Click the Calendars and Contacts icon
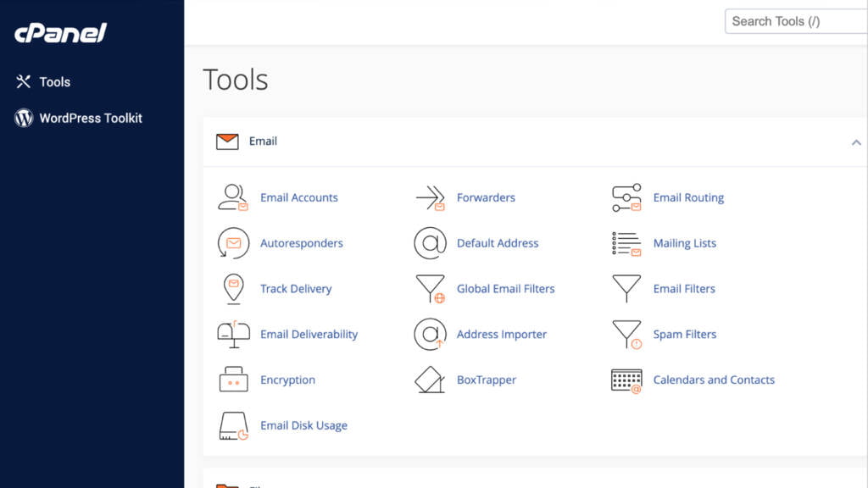868x488 pixels. [x=626, y=380]
